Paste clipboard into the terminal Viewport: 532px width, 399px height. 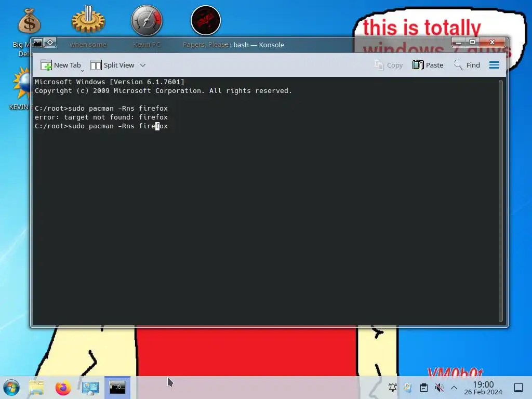pyautogui.click(x=428, y=65)
